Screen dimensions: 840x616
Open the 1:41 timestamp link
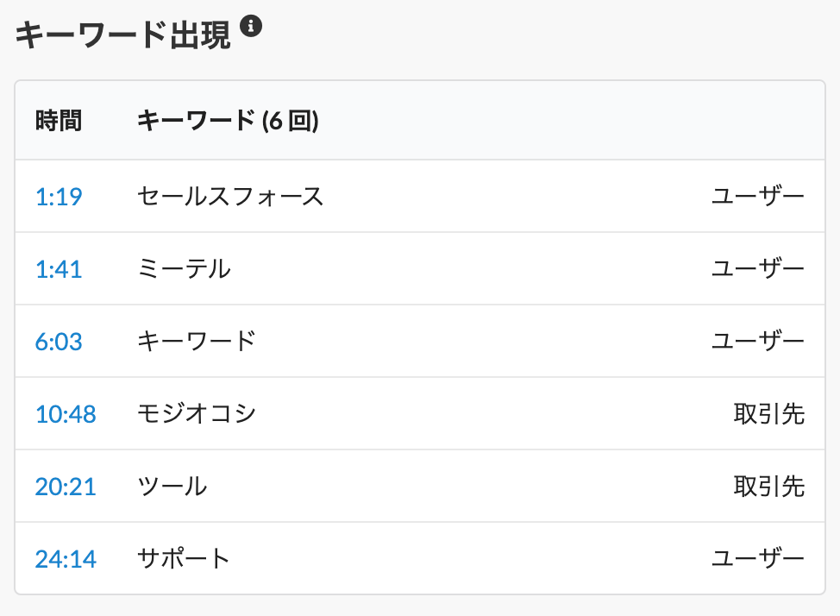pyautogui.click(x=59, y=269)
